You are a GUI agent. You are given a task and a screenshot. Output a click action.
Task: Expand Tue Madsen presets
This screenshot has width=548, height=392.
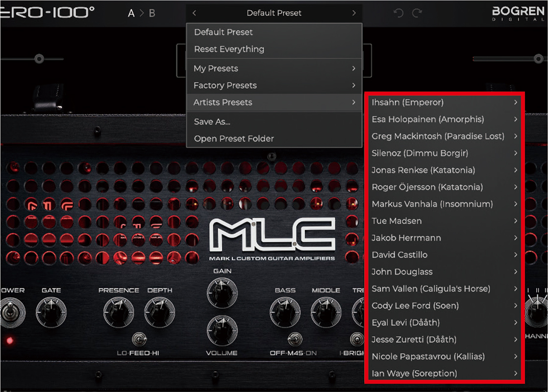point(444,221)
